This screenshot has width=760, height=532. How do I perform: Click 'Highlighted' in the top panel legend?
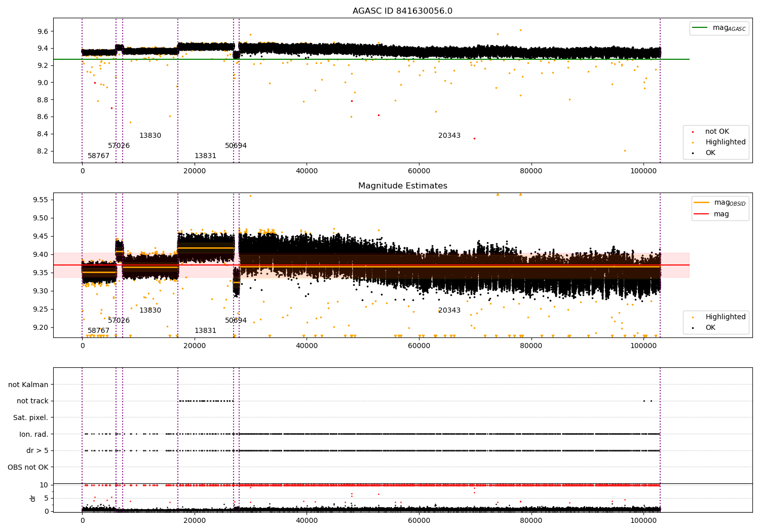726,142
